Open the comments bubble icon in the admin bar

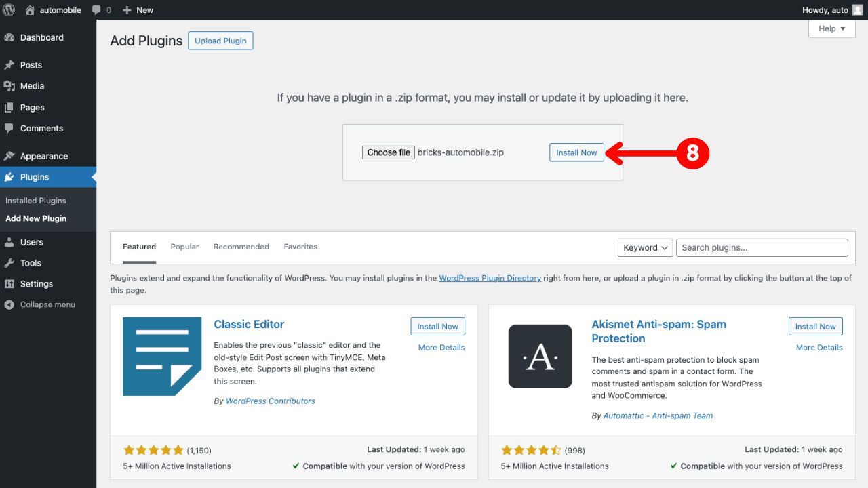tap(96, 10)
